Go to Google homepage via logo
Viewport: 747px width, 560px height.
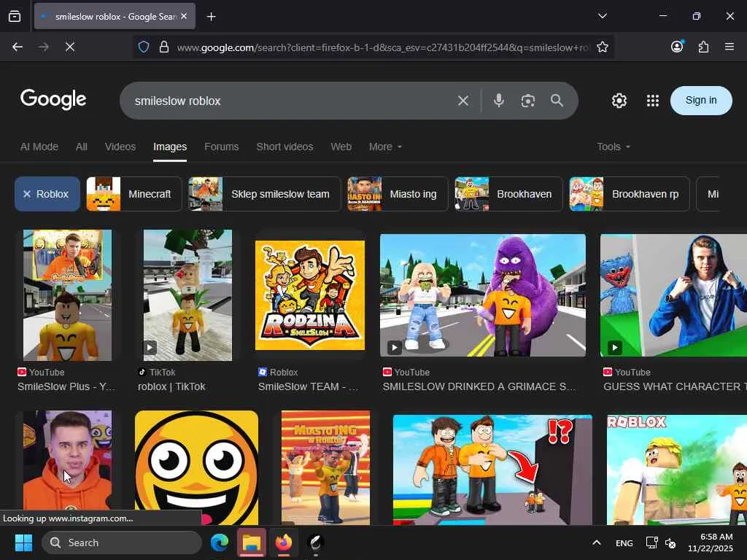53,99
